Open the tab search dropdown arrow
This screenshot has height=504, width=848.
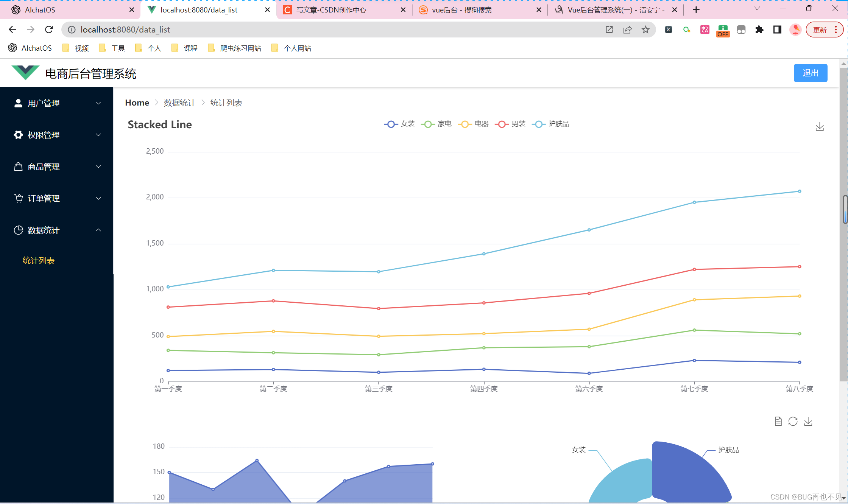click(x=757, y=8)
